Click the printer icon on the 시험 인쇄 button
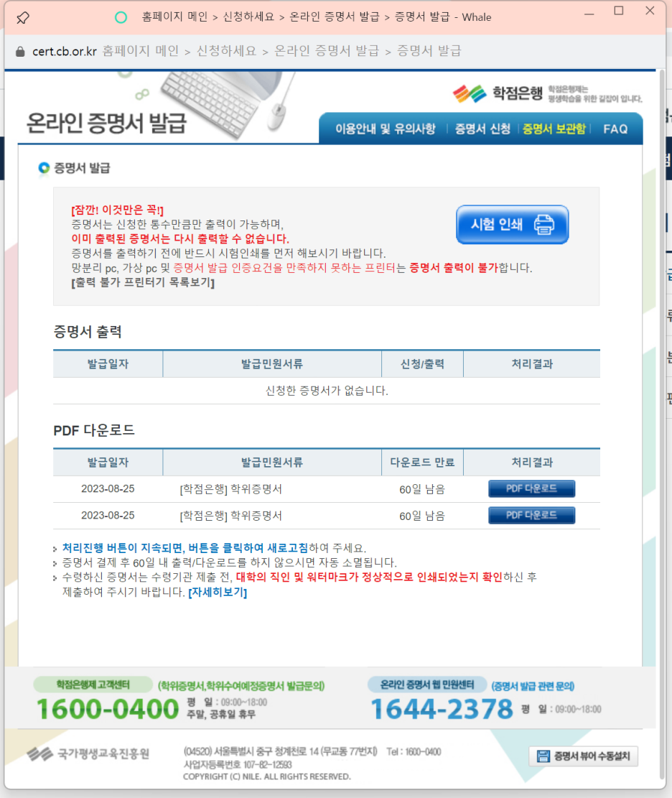The image size is (672, 798). pyautogui.click(x=543, y=224)
